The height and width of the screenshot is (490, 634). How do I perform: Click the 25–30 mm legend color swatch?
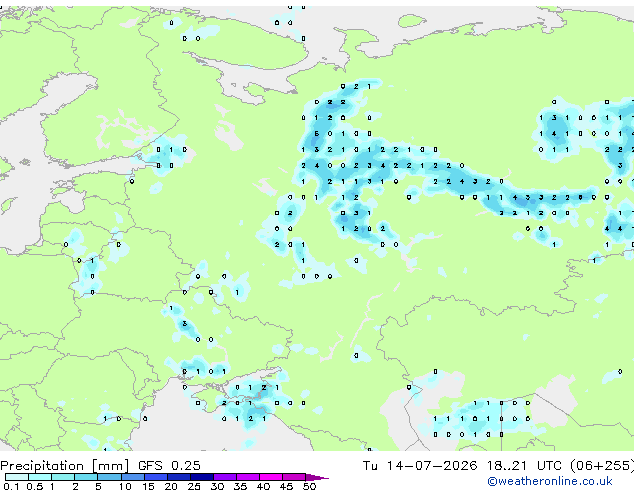[202, 477]
